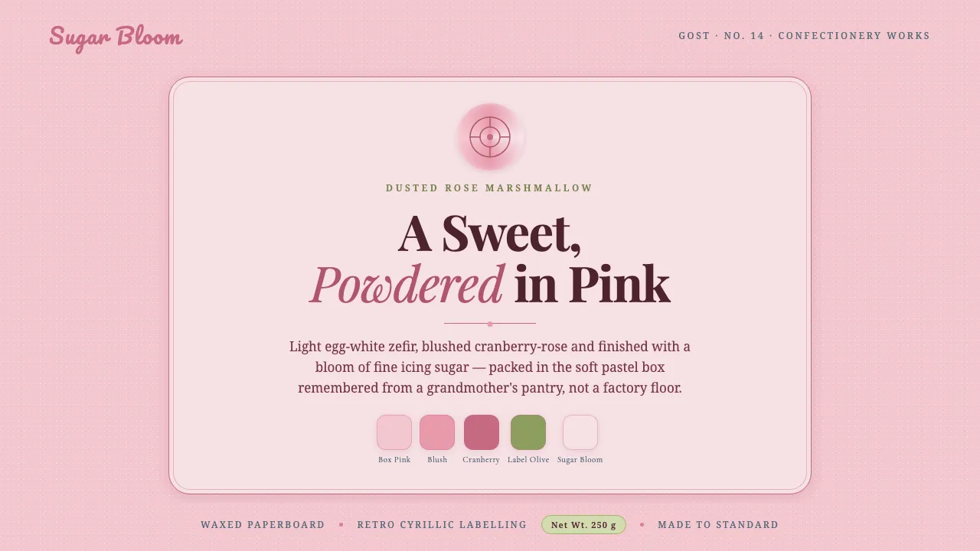Select the Box Pink color swatch
Viewport: 980px width, 551px height.
point(394,432)
